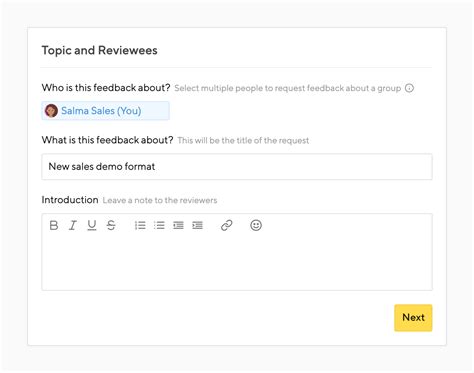Click Salma Sales avatar picture
The width and height of the screenshot is (474, 373).
[x=51, y=111]
